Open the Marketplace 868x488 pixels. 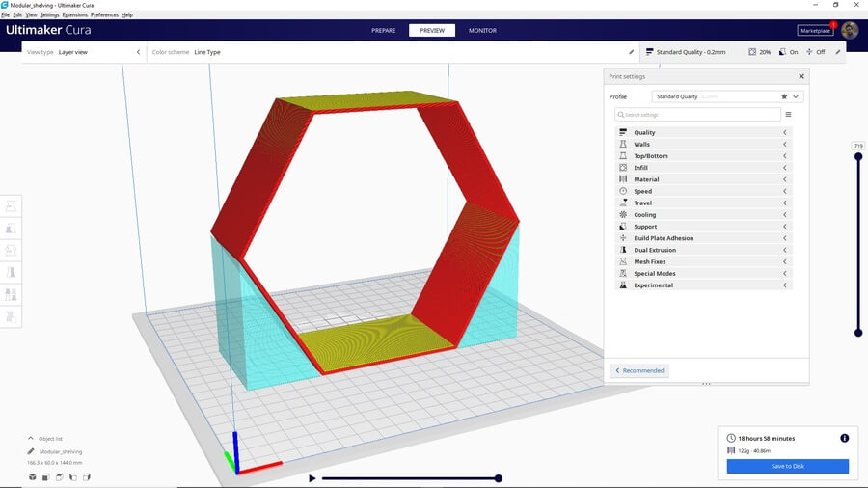click(x=815, y=31)
